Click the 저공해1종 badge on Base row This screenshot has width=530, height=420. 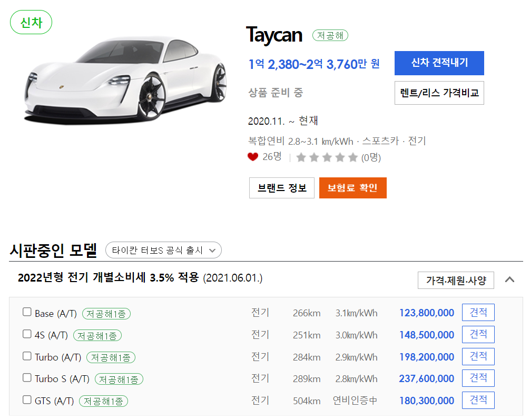pos(106,314)
